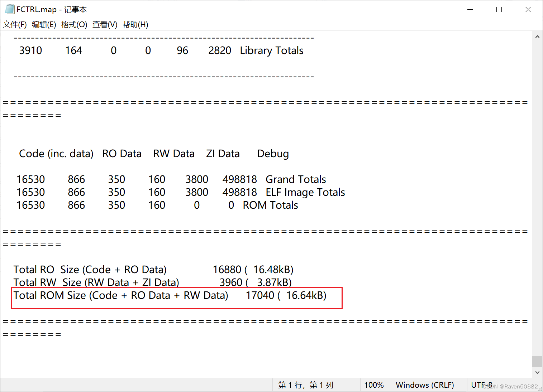The image size is (543, 392).
Task: Open the 编辑(E) menu
Action: coord(44,24)
